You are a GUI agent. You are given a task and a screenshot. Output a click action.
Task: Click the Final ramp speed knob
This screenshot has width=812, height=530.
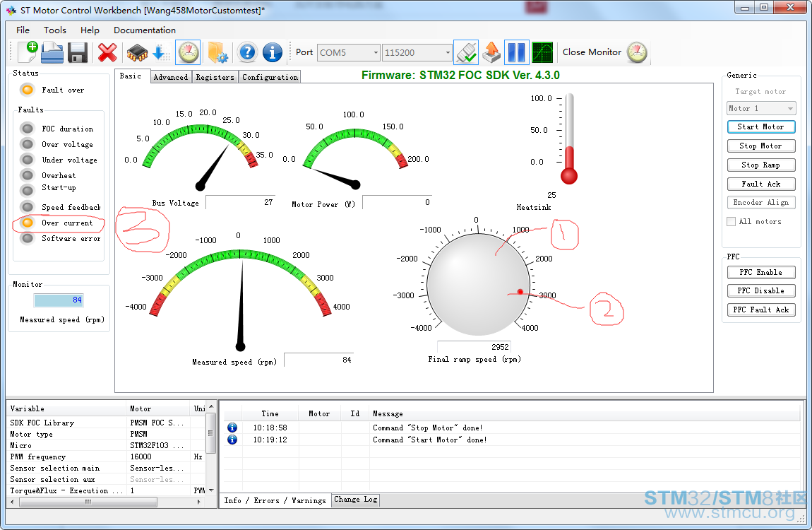coord(478,284)
